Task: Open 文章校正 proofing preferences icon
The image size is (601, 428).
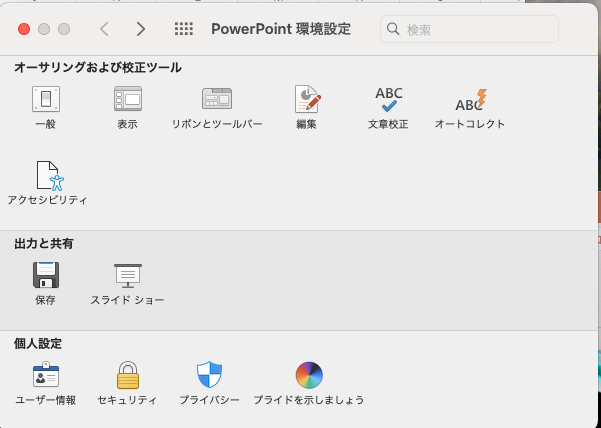Action: 389,99
